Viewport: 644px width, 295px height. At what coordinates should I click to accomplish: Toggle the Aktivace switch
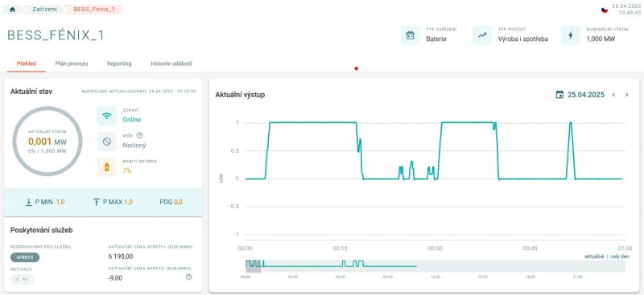23,280
